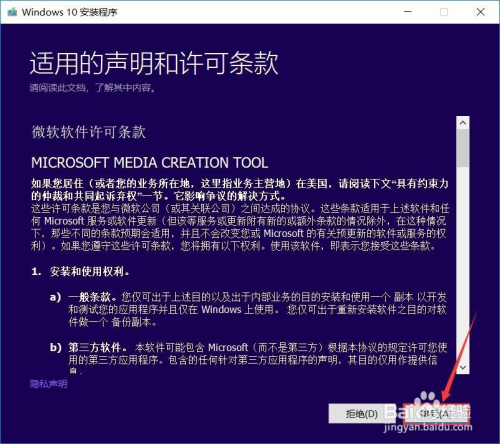
Task: Click the heading 适用的声明和许可条款
Action: [154, 63]
